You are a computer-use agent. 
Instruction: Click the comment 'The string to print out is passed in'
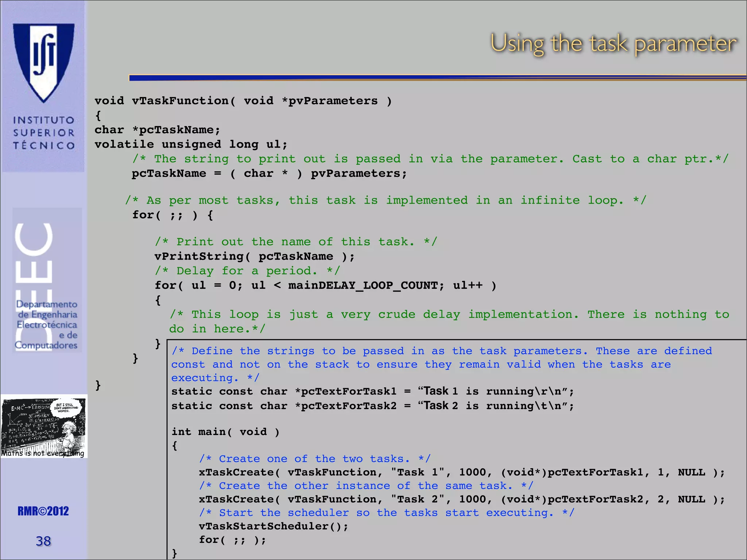point(430,159)
